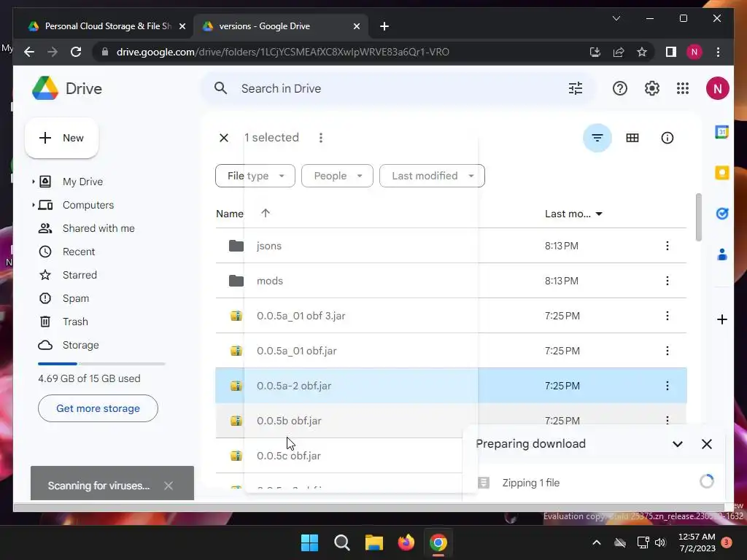
Task: Expand the My Drive tree arrow
Action: [33, 182]
